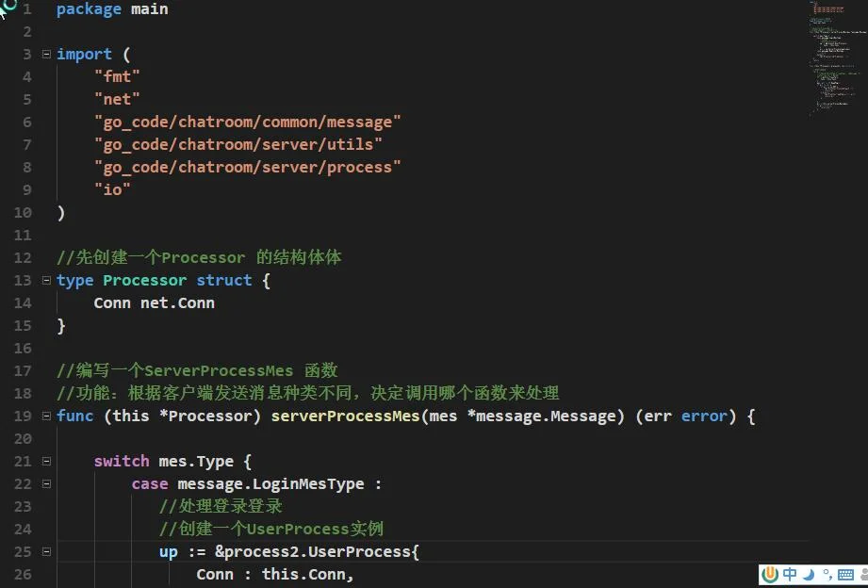This screenshot has height=588, width=868.
Task: Click line number 16 in gutter
Action: (23, 349)
